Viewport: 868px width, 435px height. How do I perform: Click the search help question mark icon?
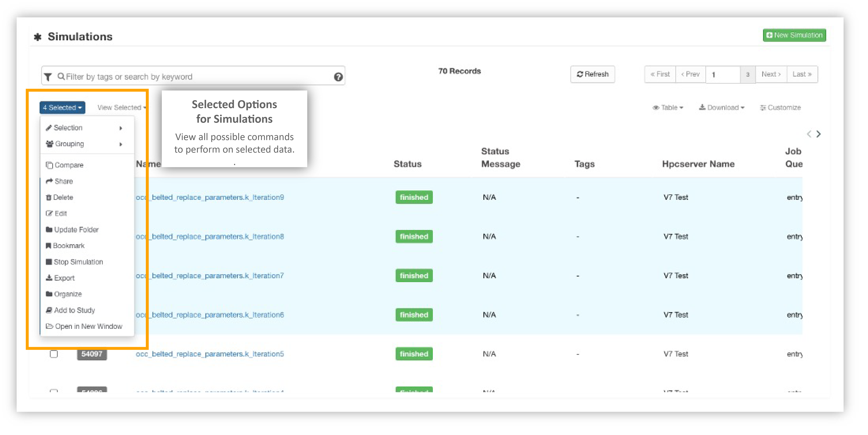[x=338, y=77]
